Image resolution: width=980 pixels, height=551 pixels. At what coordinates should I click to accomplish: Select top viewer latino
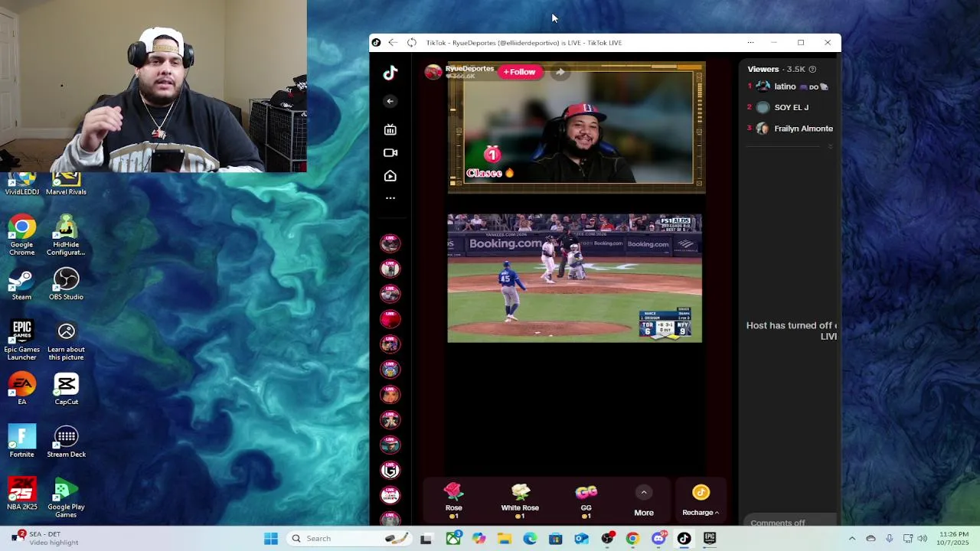pos(789,86)
